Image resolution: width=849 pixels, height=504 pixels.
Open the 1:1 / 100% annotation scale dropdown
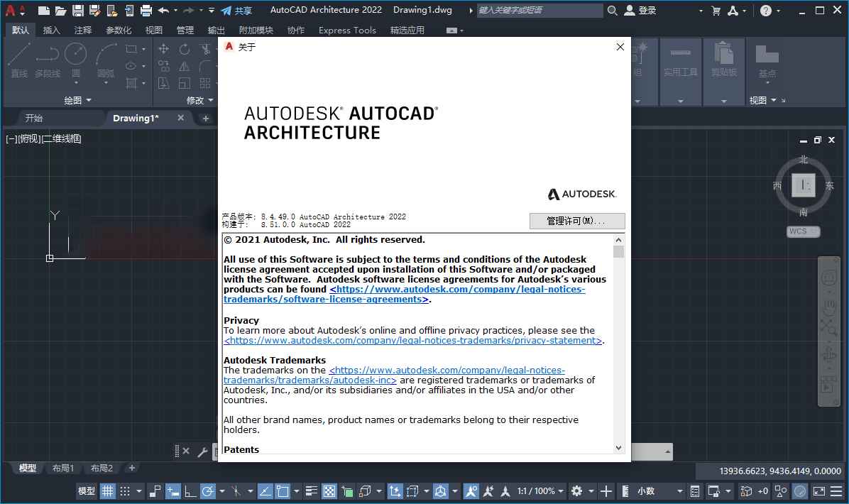(540, 491)
